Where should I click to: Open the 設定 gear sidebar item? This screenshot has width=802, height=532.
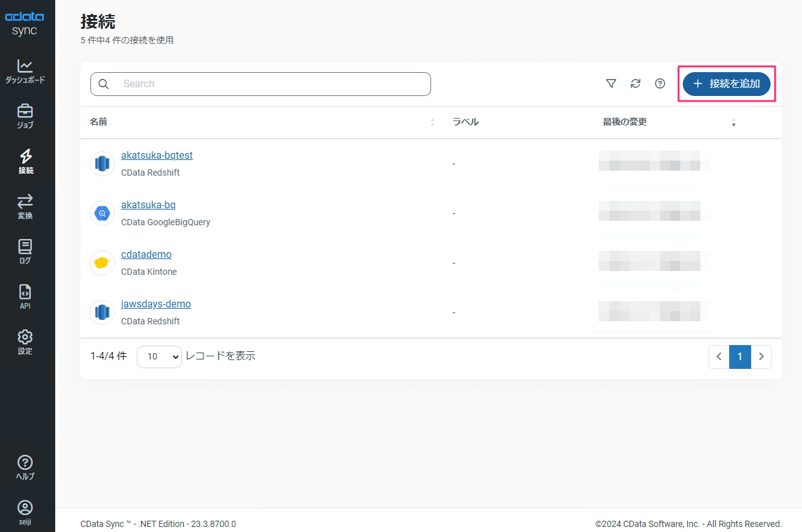click(25, 343)
